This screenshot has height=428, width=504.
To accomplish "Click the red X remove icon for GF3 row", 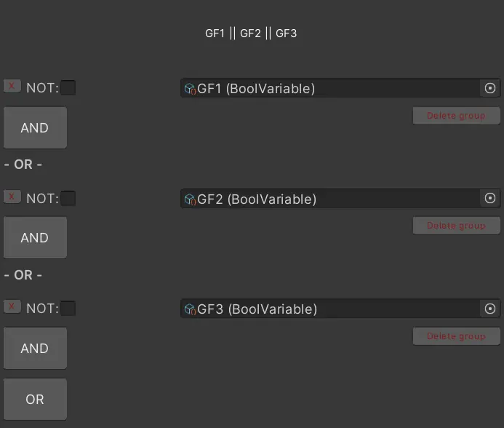I will (x=12, y=307).
